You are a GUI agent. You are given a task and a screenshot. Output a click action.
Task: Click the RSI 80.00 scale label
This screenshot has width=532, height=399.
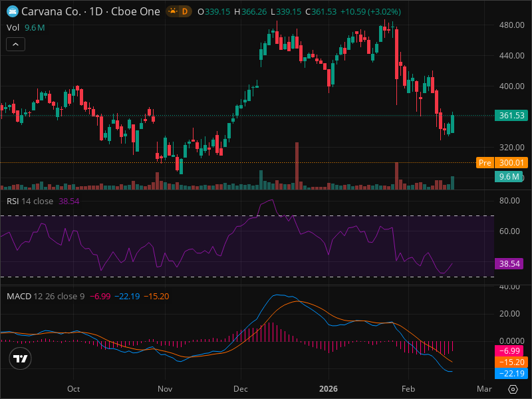pyautogui.click(x=509, y=201)
